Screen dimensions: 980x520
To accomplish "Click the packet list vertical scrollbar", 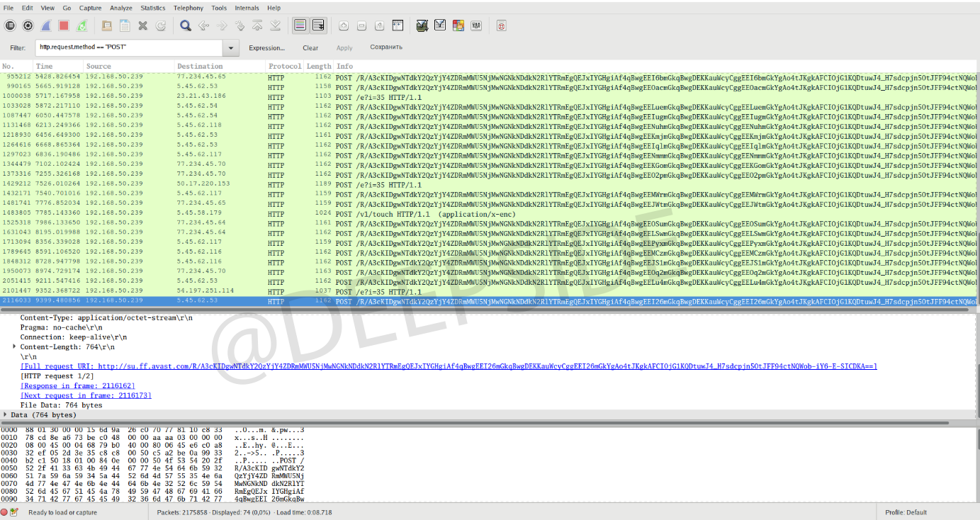I will click(976, 184).
